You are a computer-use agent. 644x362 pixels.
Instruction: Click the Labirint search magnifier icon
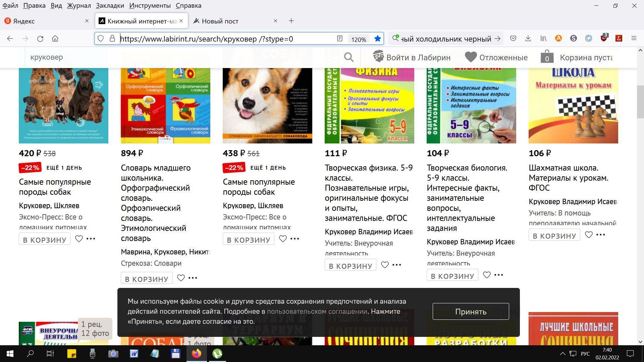pos(348,57)
